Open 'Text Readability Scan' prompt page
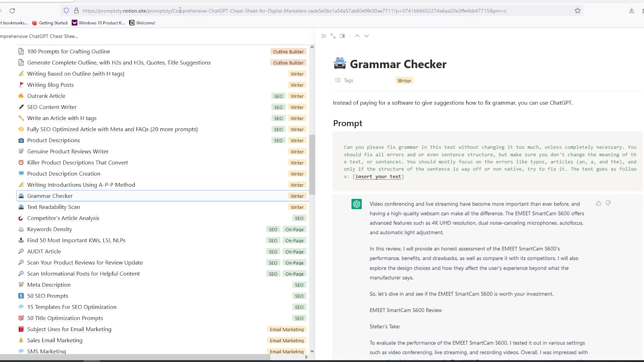The image size is (644, 362). tap(53, 207)
